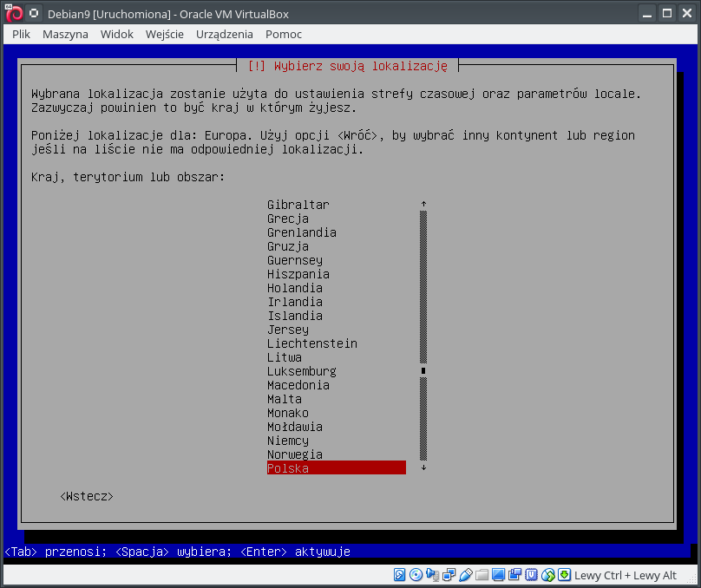The image size is (701, 588).
Task: Open the Widok menu
Action: tap(116, 34)
